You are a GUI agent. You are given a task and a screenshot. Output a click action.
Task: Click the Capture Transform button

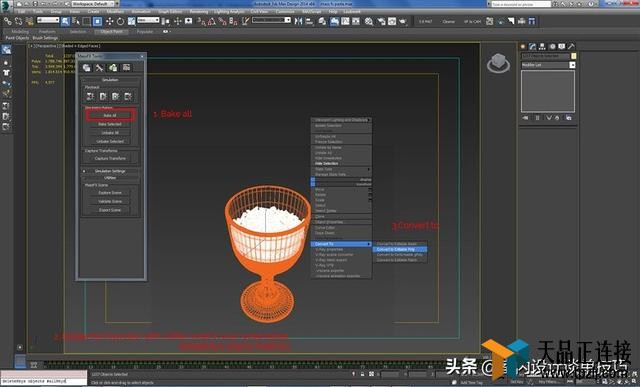110,158
